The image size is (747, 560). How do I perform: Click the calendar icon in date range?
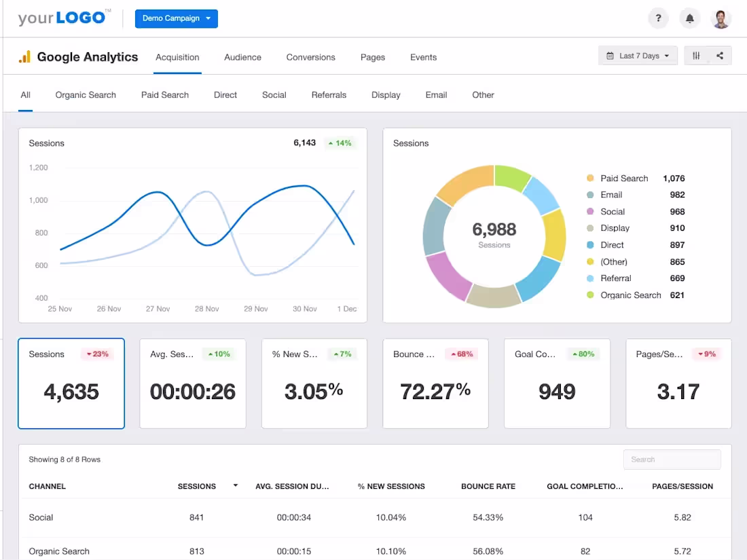click(610, 56)
